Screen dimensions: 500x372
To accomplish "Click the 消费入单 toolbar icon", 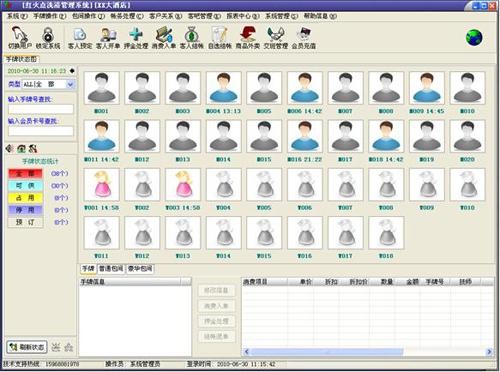I will coord(164,37).
